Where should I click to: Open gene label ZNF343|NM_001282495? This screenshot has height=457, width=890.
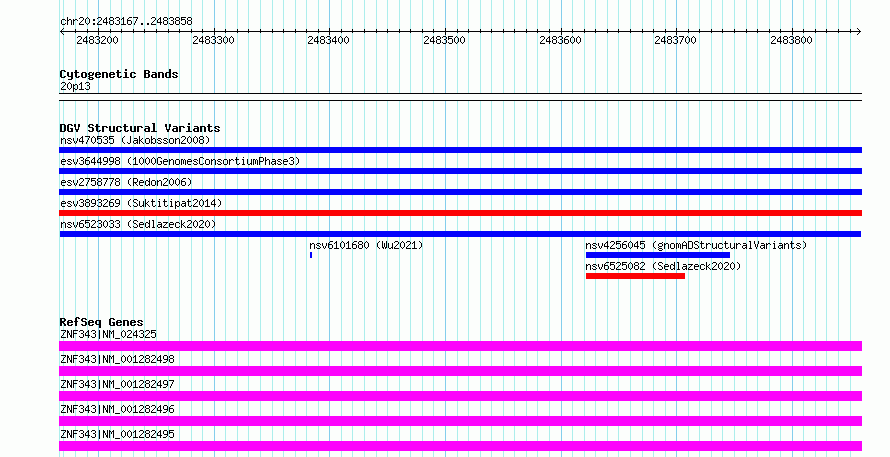tap(117, 434)
